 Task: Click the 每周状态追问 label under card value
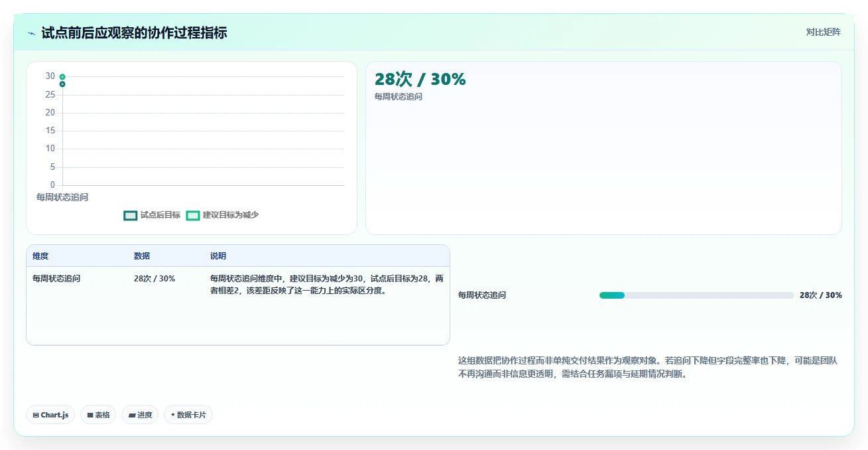[x=399, y=97]
